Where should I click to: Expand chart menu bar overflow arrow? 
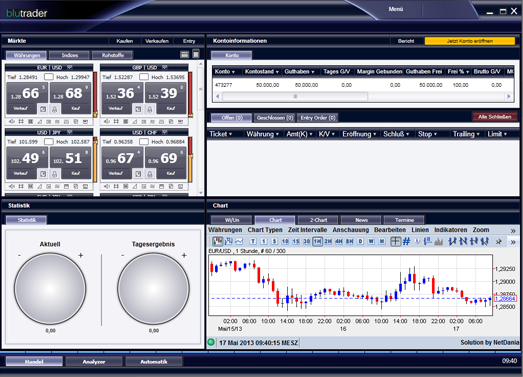coord(513,231)
